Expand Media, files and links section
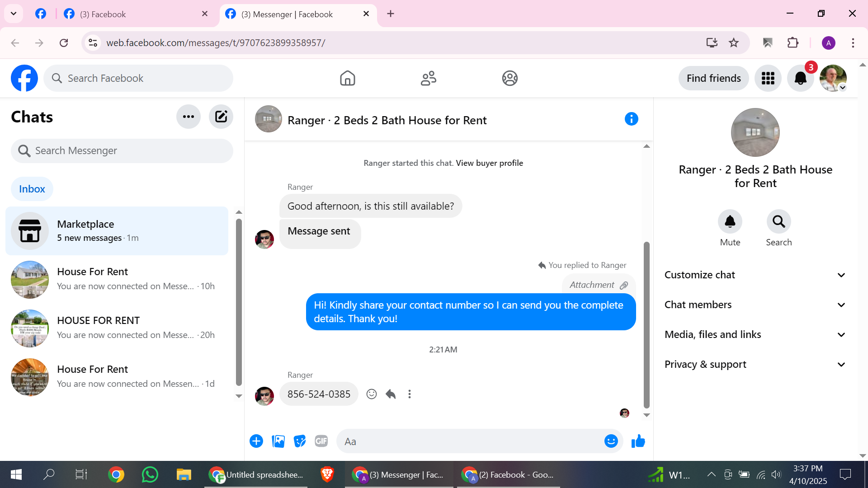Image resolution: width=868 pixels, height=488 pixels. [x=755, y=334]
